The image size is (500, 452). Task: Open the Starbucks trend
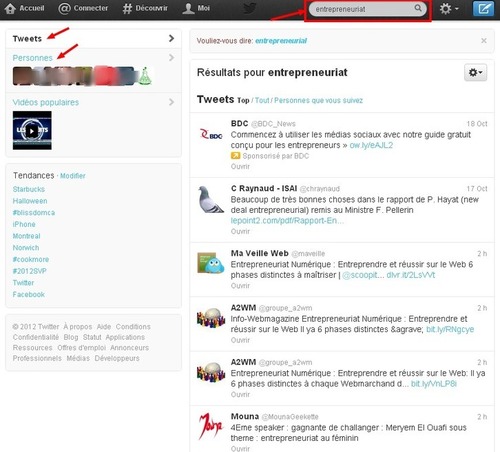pyautogui.click(x=29, y=189)
